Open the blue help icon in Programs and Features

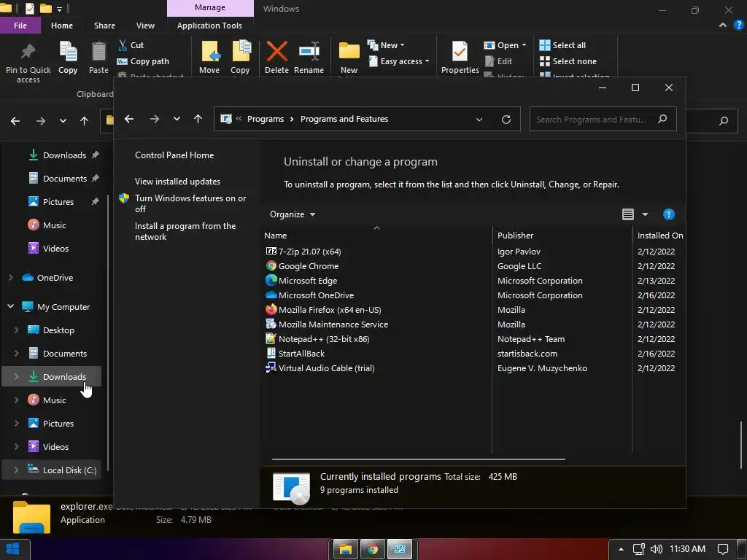pos(668,214)
